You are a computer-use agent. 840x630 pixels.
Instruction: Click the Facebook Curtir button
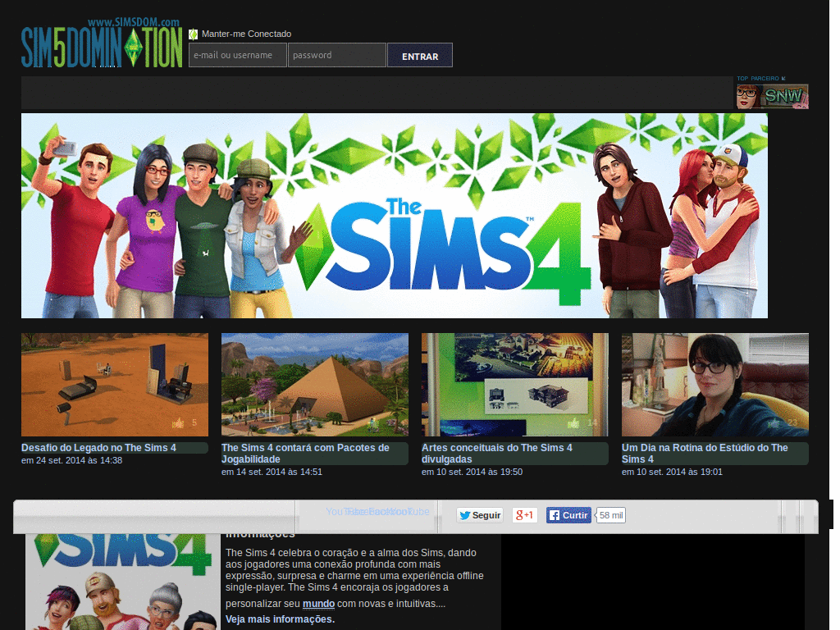click(x=569, y=515)
